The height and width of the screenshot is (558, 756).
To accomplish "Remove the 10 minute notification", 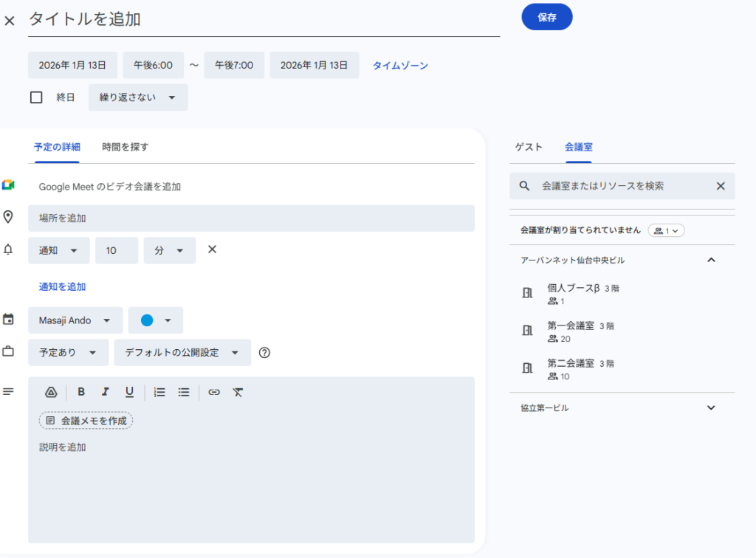I will click(212, 249).
